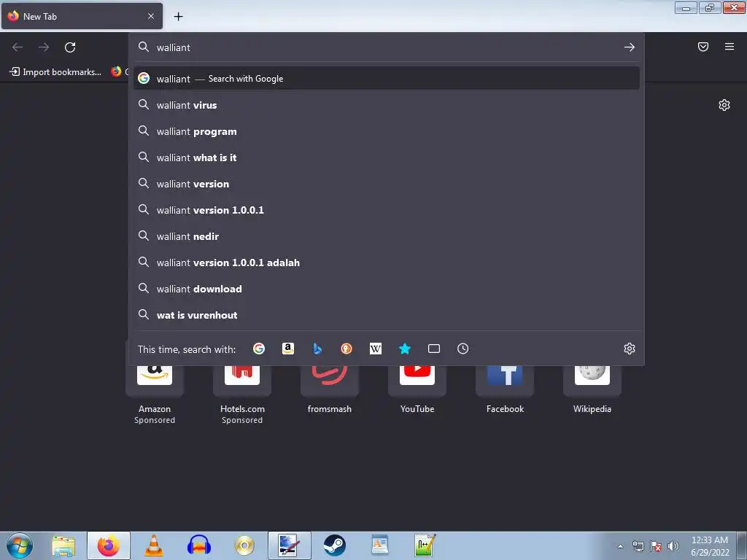Viewport: 747px width, 560px height.
Task: Open the Windows Start menu
Action: point(20,545)
